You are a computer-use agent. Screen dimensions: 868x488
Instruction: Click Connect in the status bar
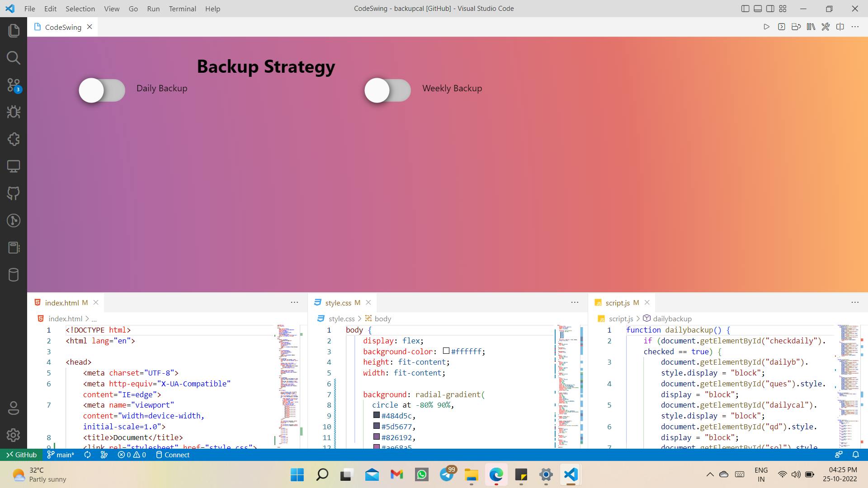(173, 455)
